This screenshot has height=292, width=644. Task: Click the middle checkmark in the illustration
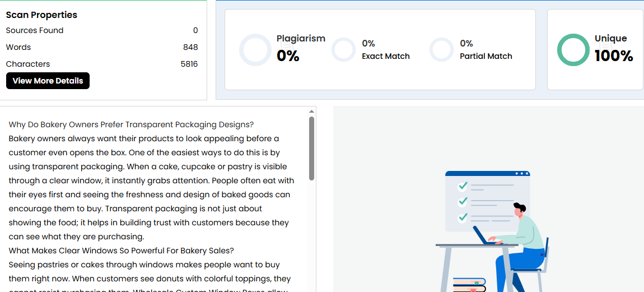pyautogui.click(x=463, y=201)
